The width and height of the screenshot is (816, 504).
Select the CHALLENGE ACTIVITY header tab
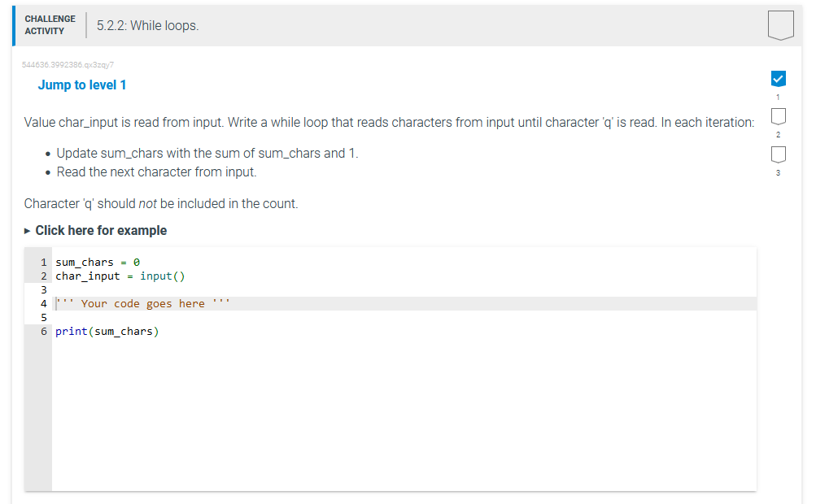click(50, 25)
